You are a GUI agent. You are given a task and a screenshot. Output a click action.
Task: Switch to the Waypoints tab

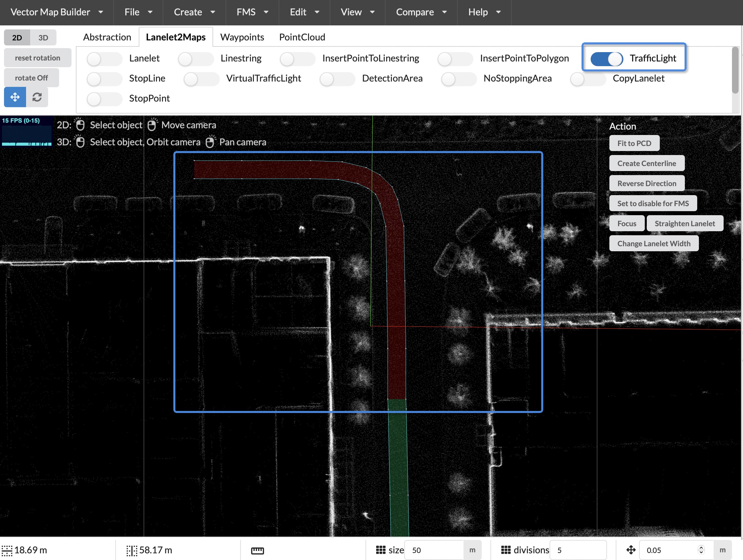point(242,37)
